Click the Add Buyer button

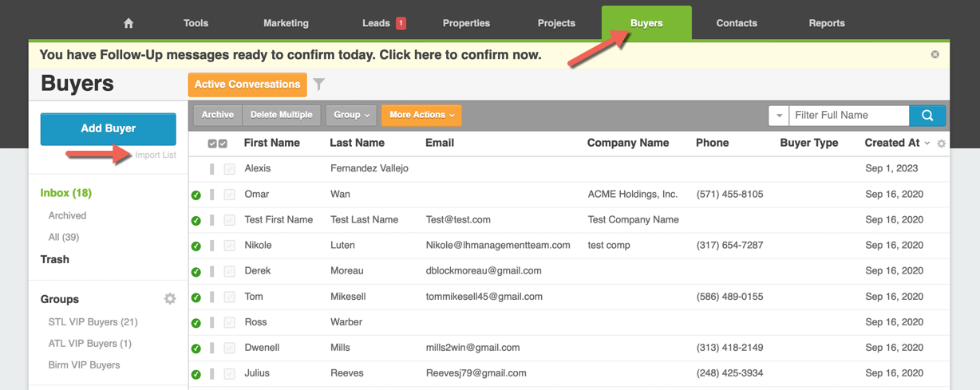pyautogui.click(x=109, y=128)
